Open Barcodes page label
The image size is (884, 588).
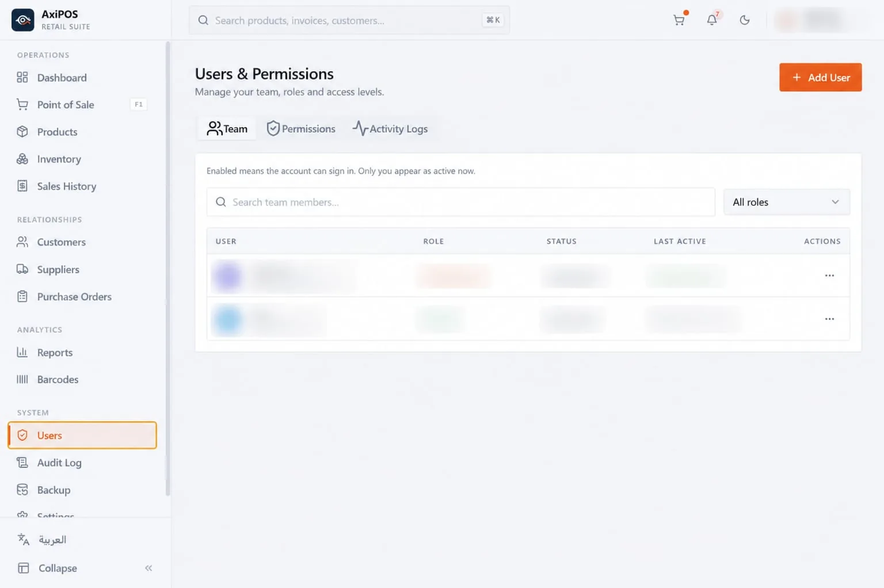coord(58,380)
